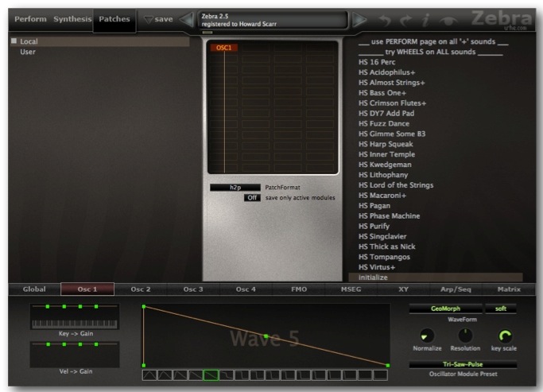Open the Osc 1 lower tab
This screenshot has width=543, height=392.
coord(87,289)
